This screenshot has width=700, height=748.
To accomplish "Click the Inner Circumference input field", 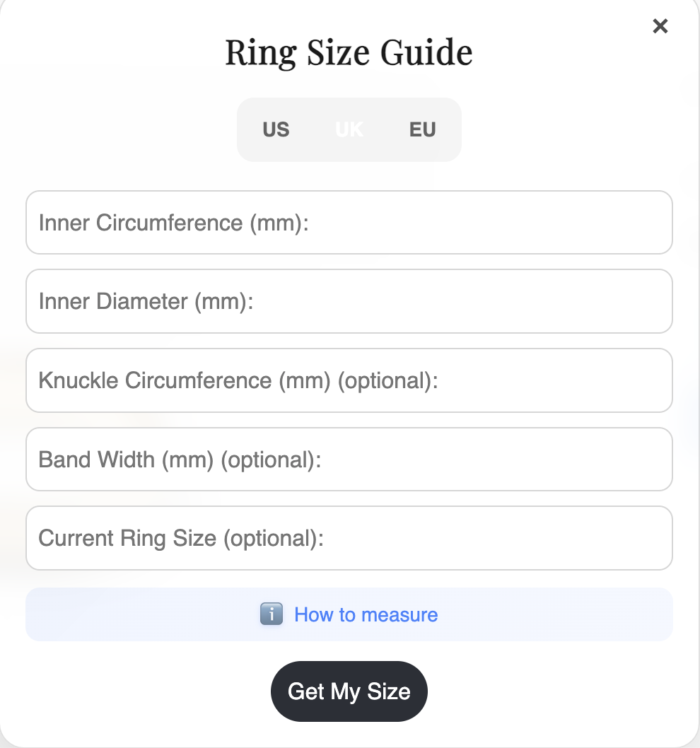I will pos(349,223).
